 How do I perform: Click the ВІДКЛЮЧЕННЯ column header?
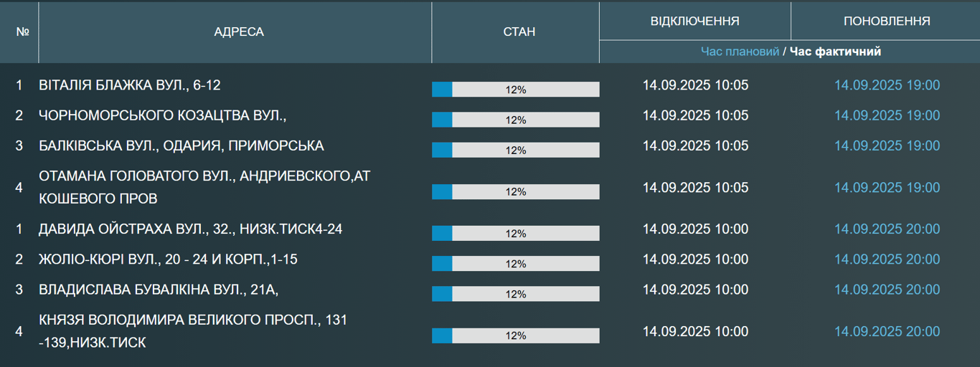click(694, 21)
